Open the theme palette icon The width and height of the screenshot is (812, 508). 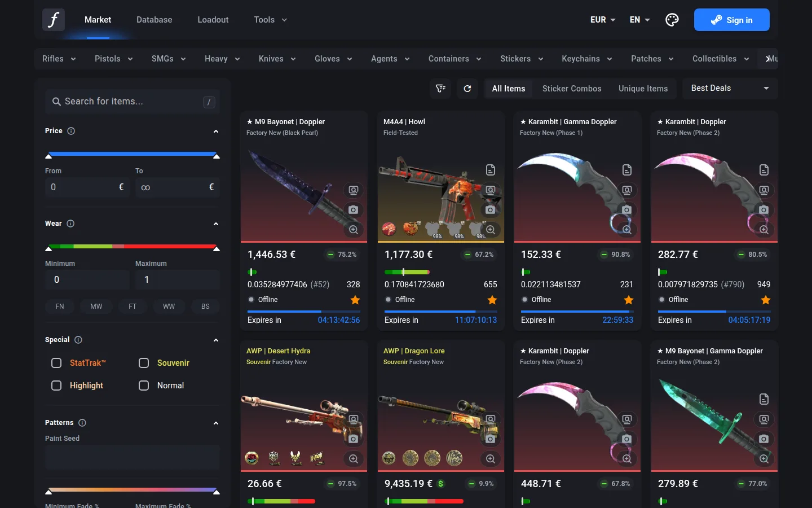[672, 20]
